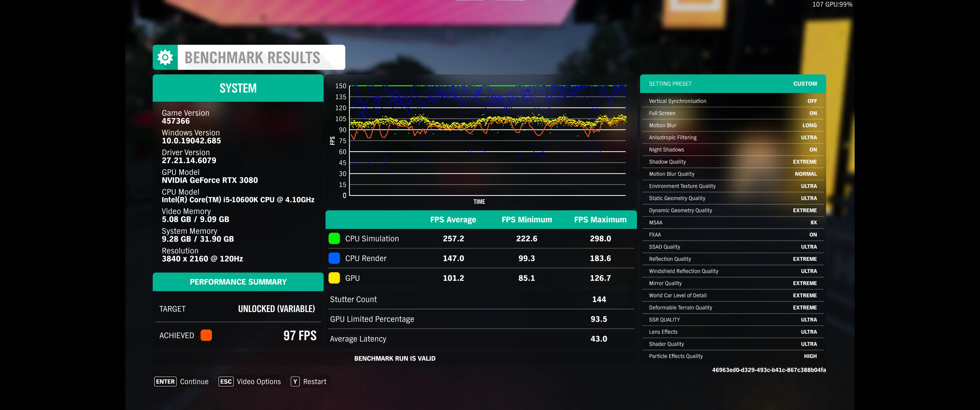Click the Stutter Count value 144
This screenshot has height=410, width=980.
point(599,299)
